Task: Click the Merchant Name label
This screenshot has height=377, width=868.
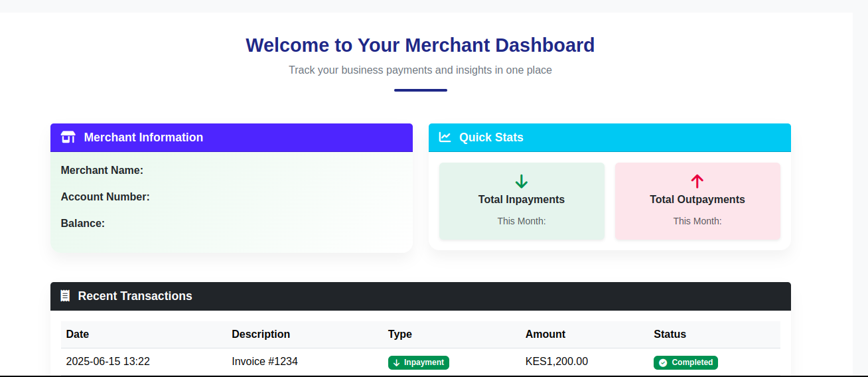Action: click(x=102, y=171)
